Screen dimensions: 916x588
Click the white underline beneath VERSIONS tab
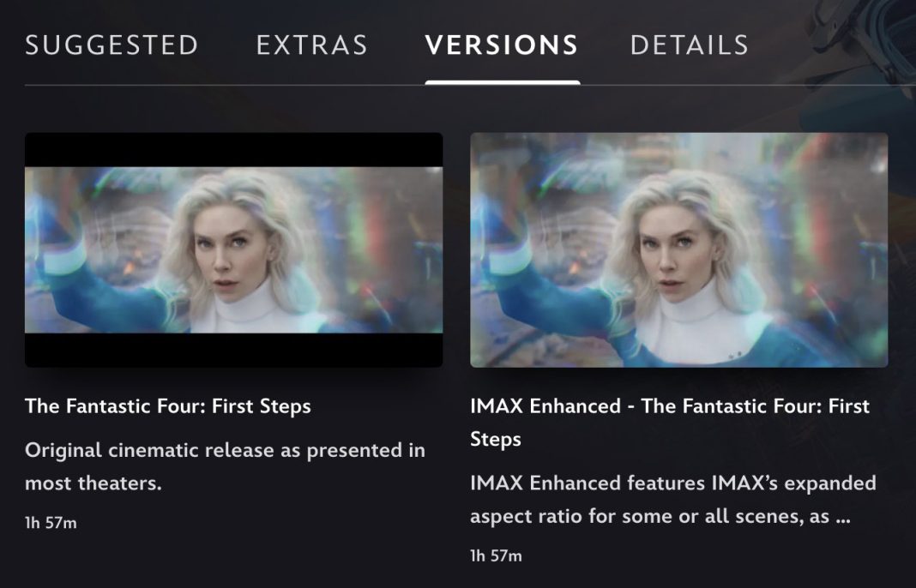(502, 82)
